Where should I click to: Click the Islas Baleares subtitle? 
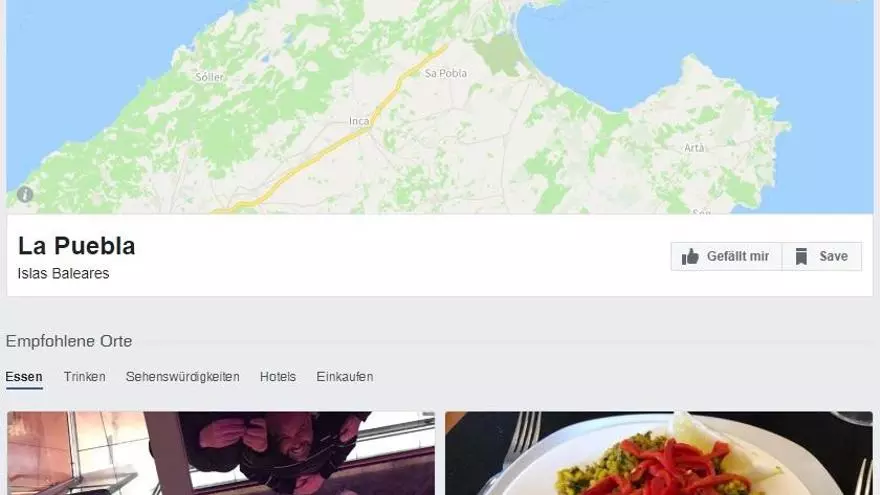coord(63,273)
